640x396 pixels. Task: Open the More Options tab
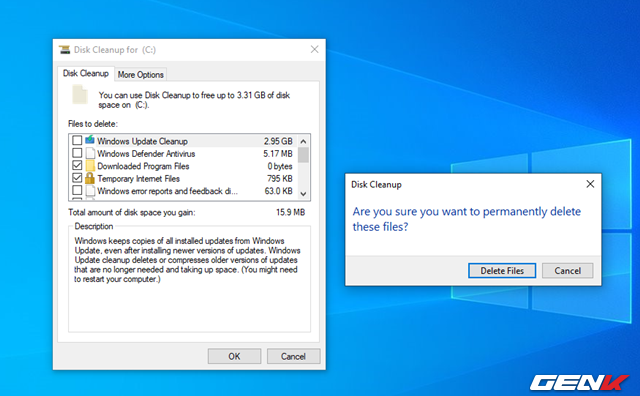click(x=140, y=74)
